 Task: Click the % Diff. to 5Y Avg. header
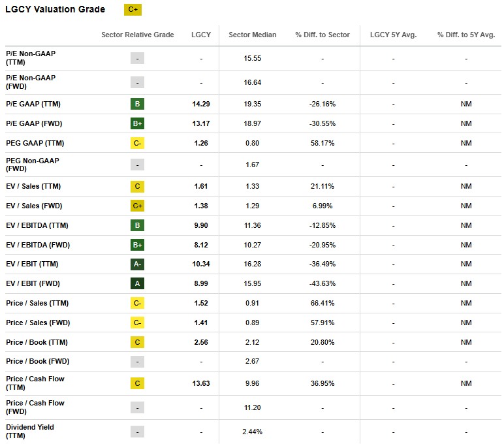click(465, 35)
